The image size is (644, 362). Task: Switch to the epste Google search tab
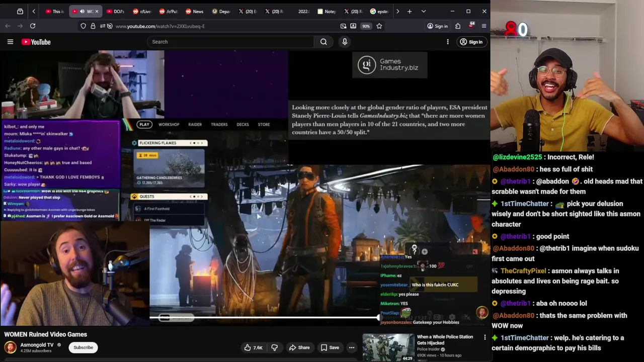pyautogui.click(x=379, y=11)
